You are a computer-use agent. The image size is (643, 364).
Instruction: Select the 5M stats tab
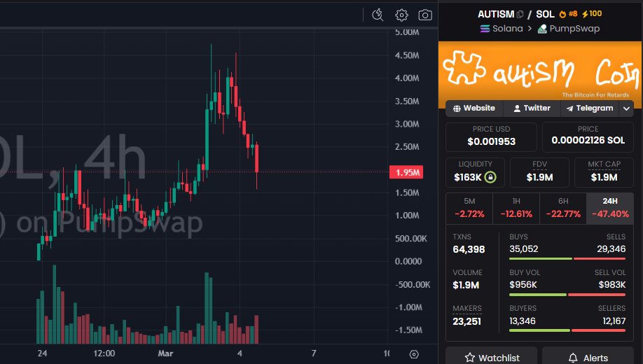coord(469,209)
